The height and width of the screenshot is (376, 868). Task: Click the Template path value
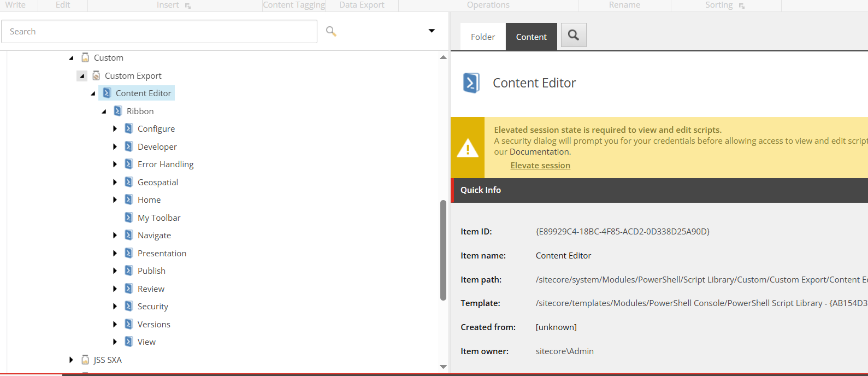[702, 303]
